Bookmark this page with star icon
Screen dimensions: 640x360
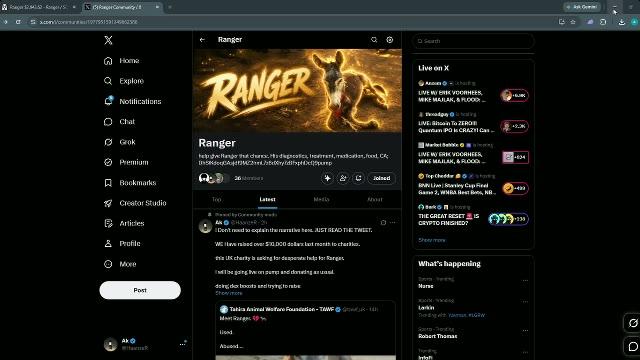(573, 22)
